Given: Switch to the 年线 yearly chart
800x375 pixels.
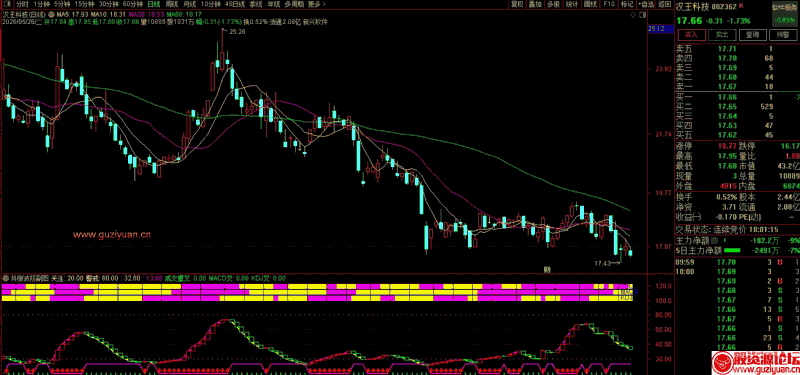Looking at the screenshot, I should [273, 4].
